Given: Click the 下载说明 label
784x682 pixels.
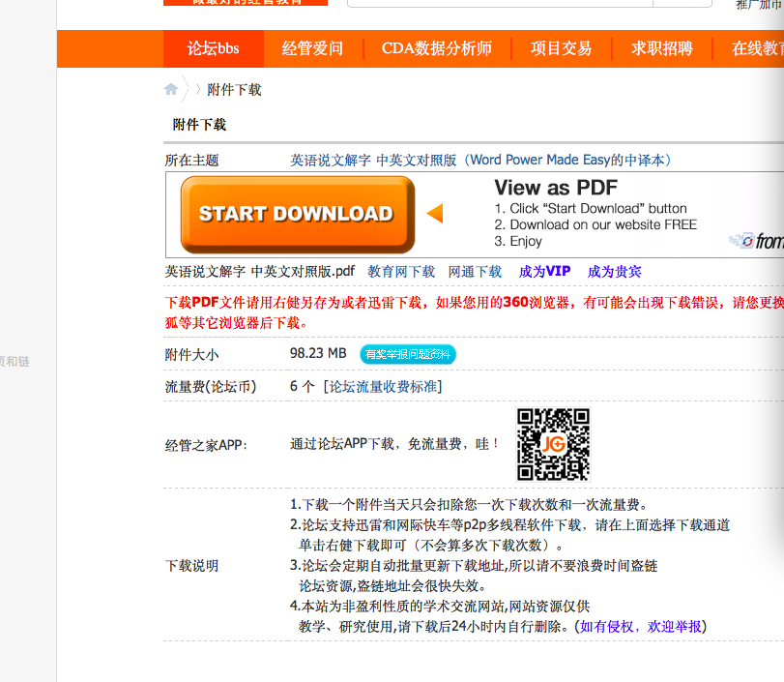Looking at the screenshot, I should tap(192, 566).
